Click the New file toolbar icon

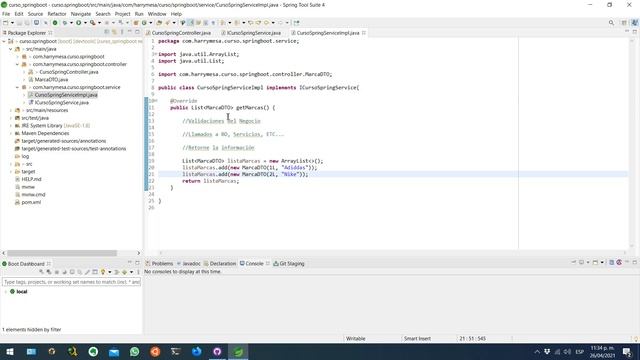point(5,22)
